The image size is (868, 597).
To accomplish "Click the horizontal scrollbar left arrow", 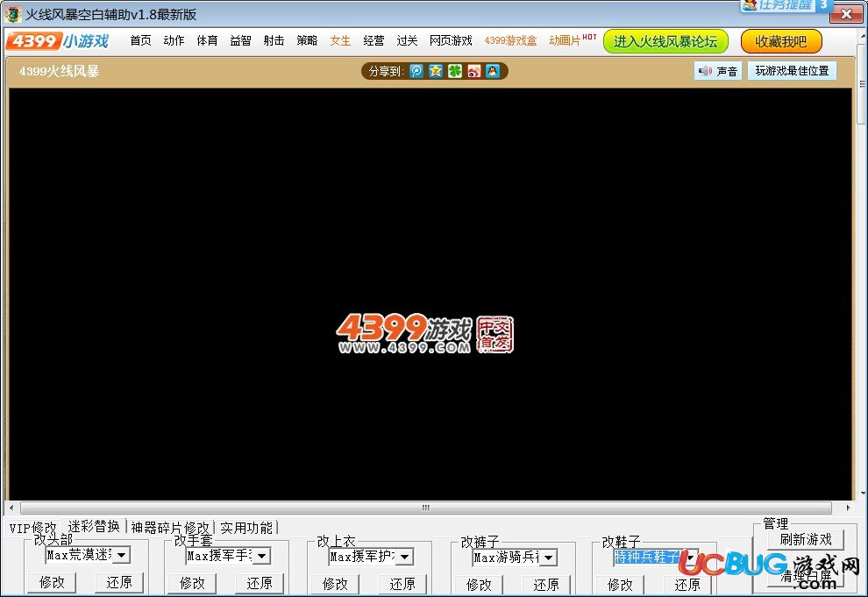I will (11, 508).
